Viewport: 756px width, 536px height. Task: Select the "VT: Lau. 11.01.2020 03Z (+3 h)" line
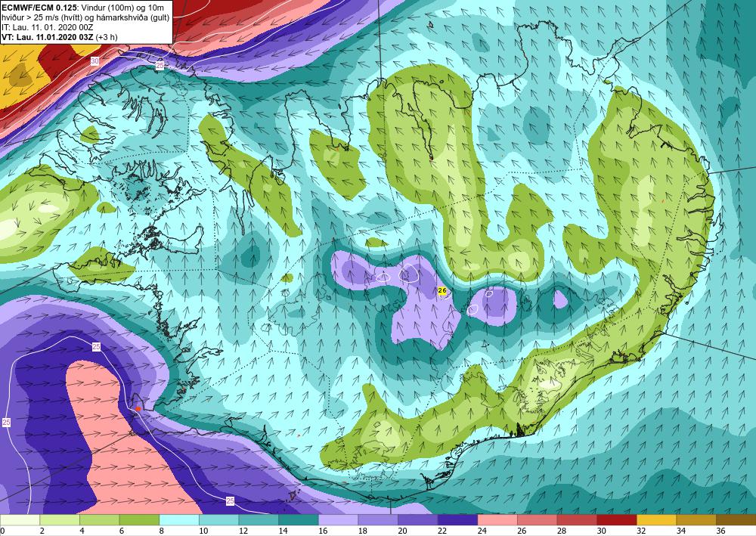click(60, 37)
